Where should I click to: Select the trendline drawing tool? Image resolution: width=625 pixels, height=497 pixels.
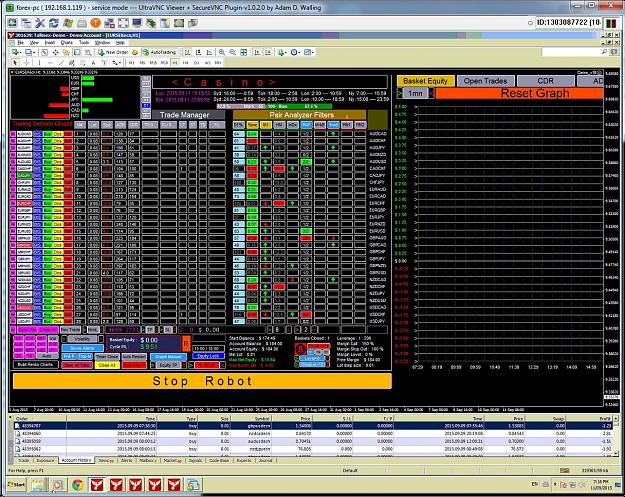point(61,63)
